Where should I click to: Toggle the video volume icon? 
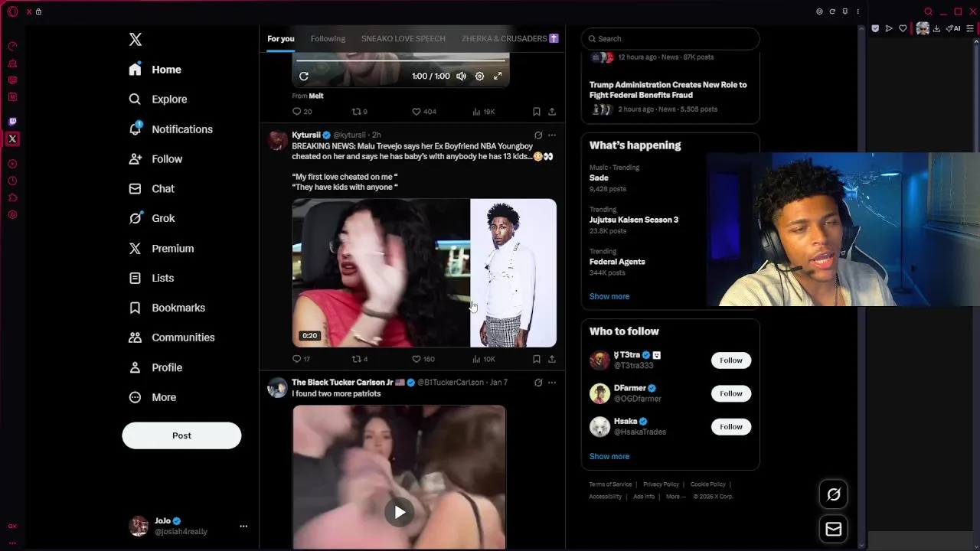click(461, 76)
